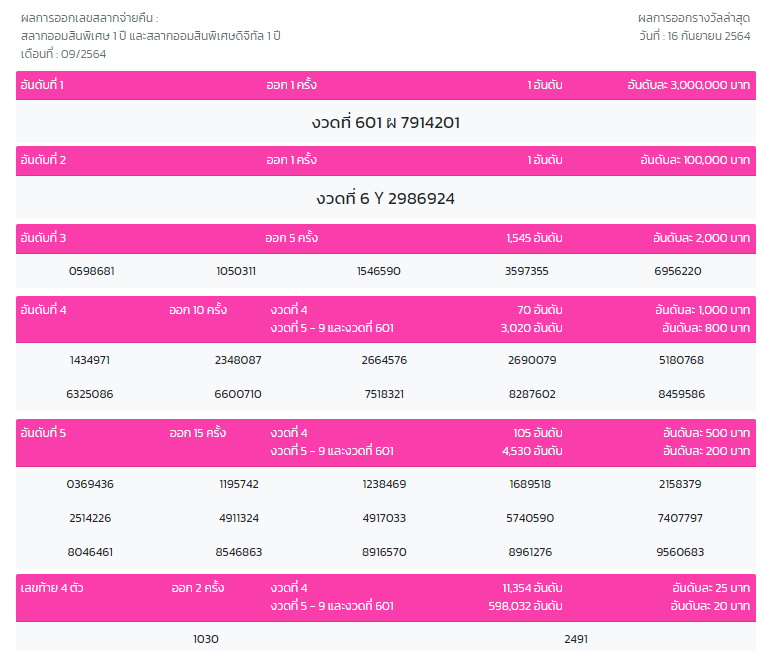Click the เลขท้าย 4 ตัว header label
Screen dimensions: 770x651
point(51,588)
